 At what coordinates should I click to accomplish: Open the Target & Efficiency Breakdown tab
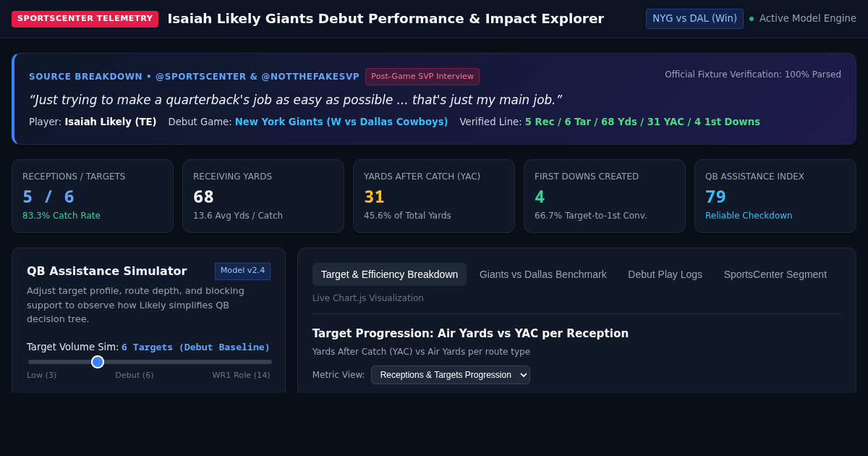click(389, 274)
